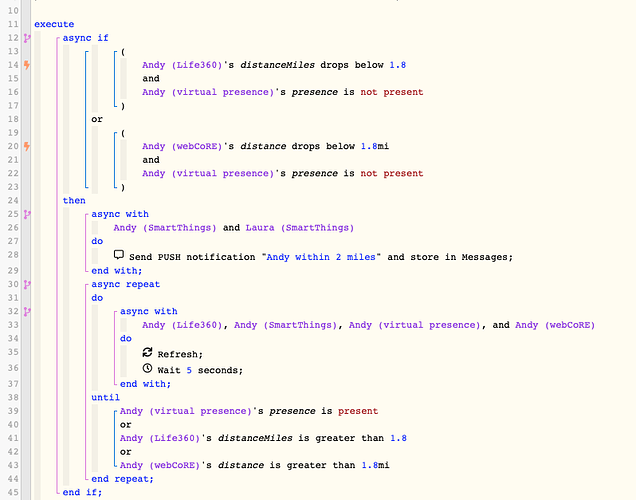Image resolution: width=636 pixels, height=500 pixels.
Task: Click the 'async with' statement on line 32
Action: click(x=149, y=311)
